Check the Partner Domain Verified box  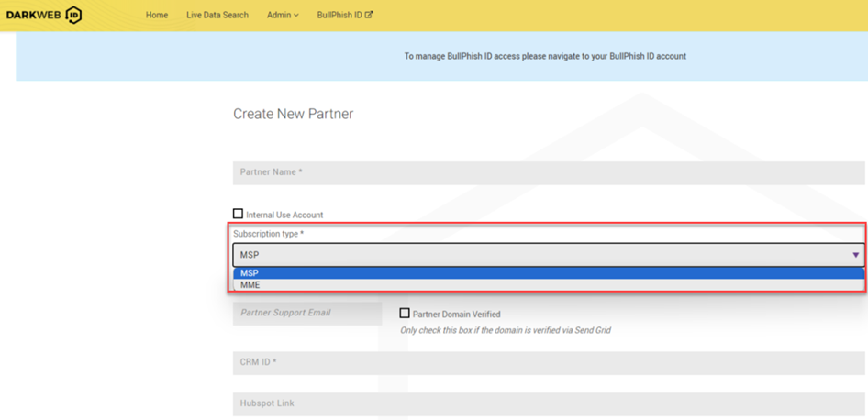click(405, 314)
